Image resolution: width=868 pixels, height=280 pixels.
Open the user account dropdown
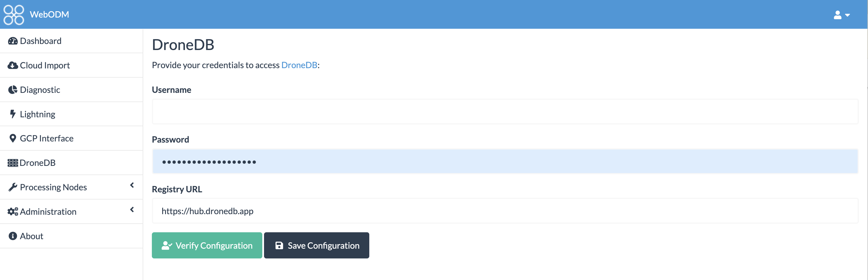coord(841,15)
